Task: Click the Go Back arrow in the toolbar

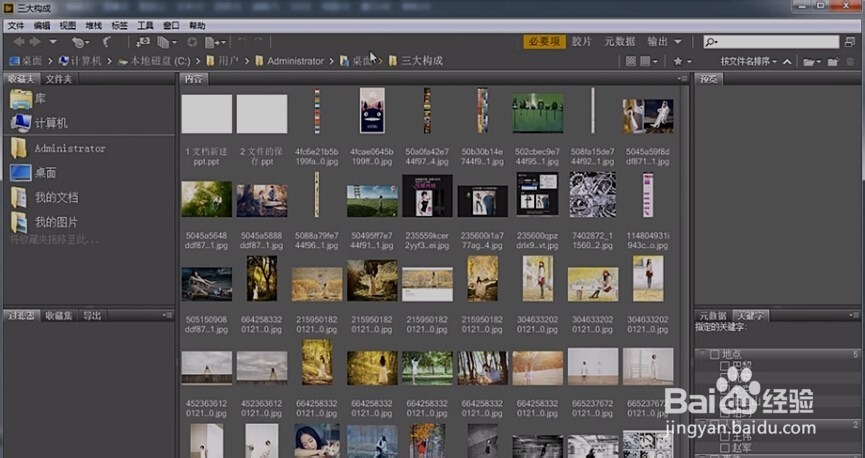Action: pyautogui.click(x=18, y=42)
